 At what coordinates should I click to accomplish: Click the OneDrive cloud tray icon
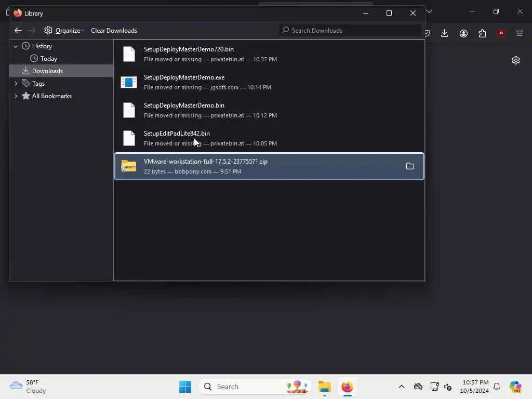[x=418, y=387]
